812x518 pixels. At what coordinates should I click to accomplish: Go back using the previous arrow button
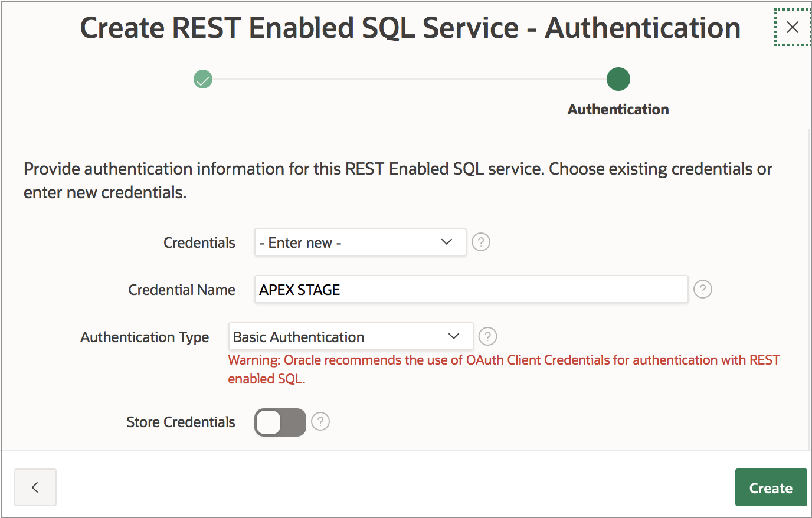pos(35,487)
